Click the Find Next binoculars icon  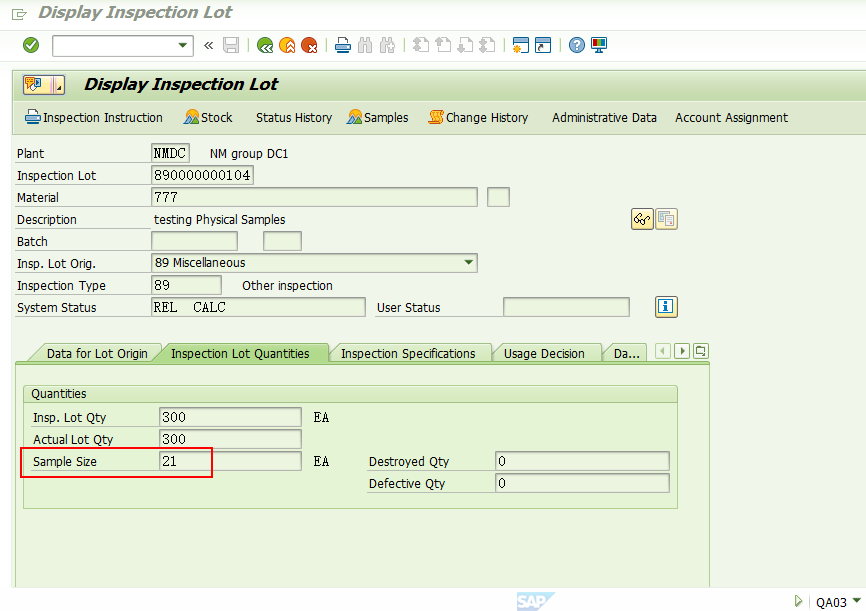point(387,45)
